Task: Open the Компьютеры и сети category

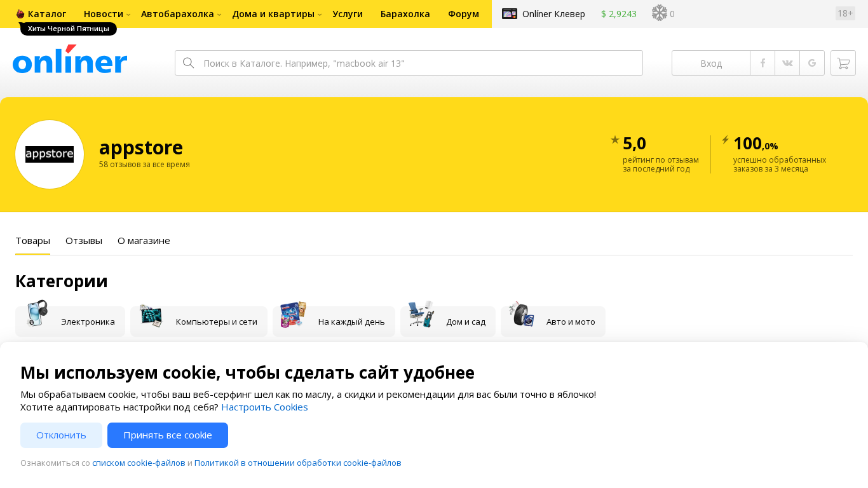Action: pos(199,322)
